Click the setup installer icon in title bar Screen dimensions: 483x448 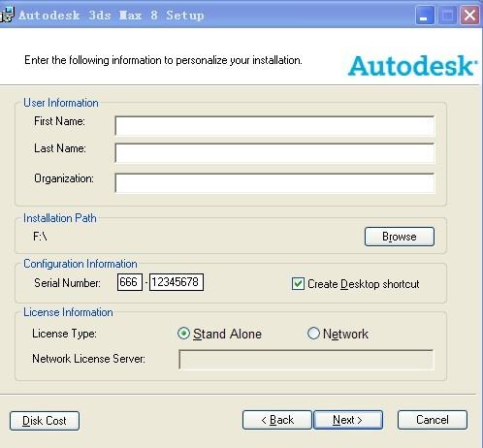[7, 15]
